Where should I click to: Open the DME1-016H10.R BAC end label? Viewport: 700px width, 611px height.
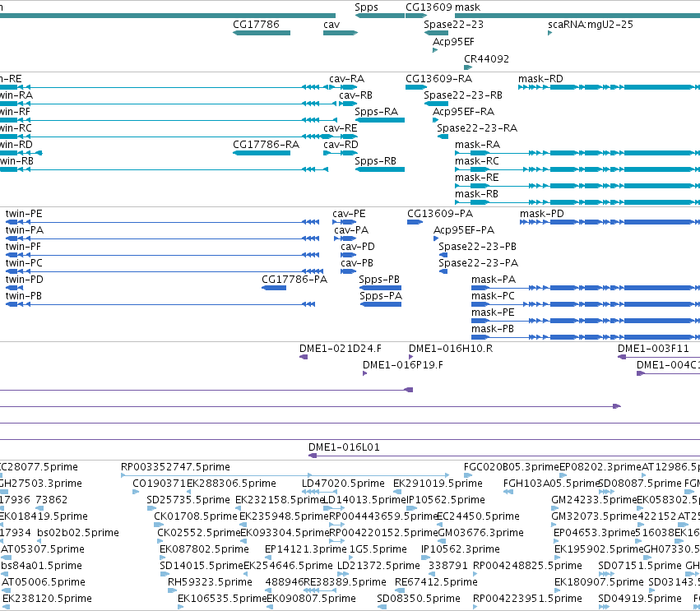tap(451, 349)
